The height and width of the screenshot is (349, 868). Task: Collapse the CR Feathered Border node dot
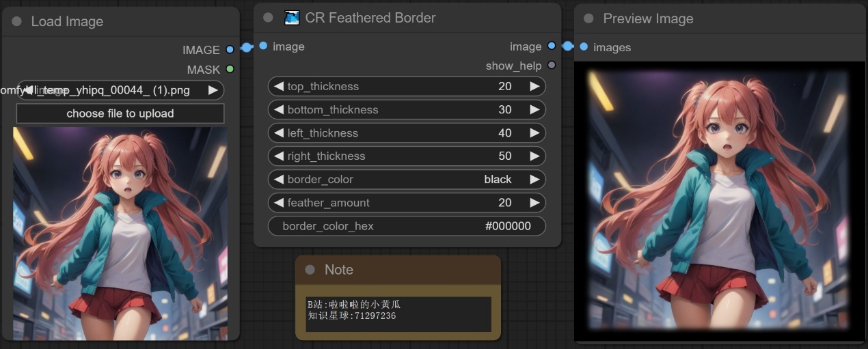click(x=268, y=18)
